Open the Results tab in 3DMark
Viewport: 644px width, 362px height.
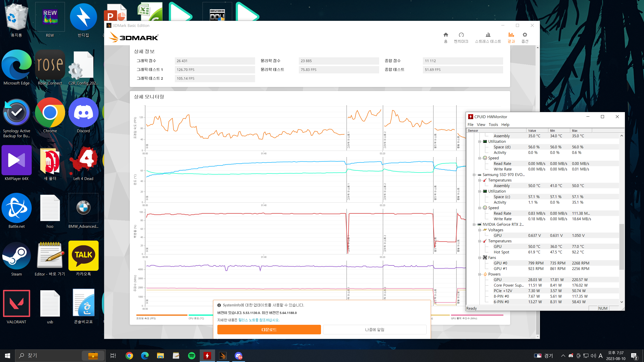coord(511,37)
